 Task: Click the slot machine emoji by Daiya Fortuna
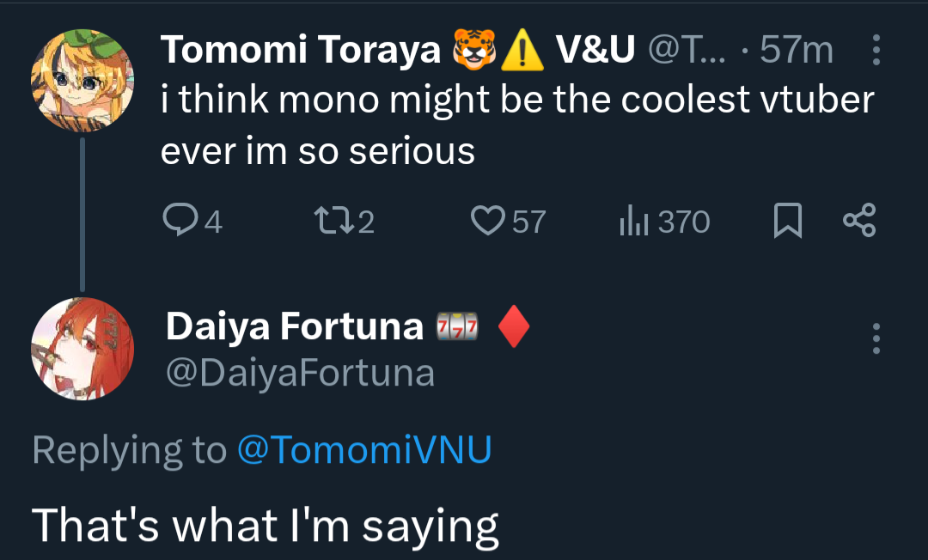(x=456, y=327)
